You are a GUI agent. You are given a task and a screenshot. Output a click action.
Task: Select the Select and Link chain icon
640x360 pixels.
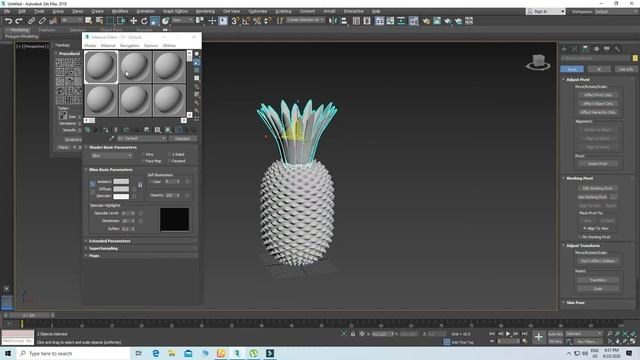pyautogui.click(x=31, y=21)
